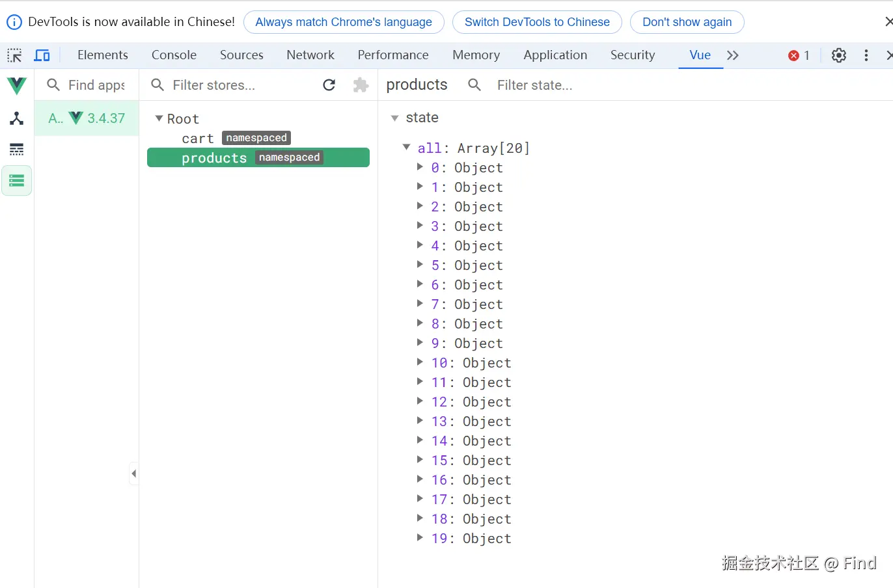This screenshot has width=893, height=588.
Task: Click the info icon in the notification bar
Action: [14, 22]
